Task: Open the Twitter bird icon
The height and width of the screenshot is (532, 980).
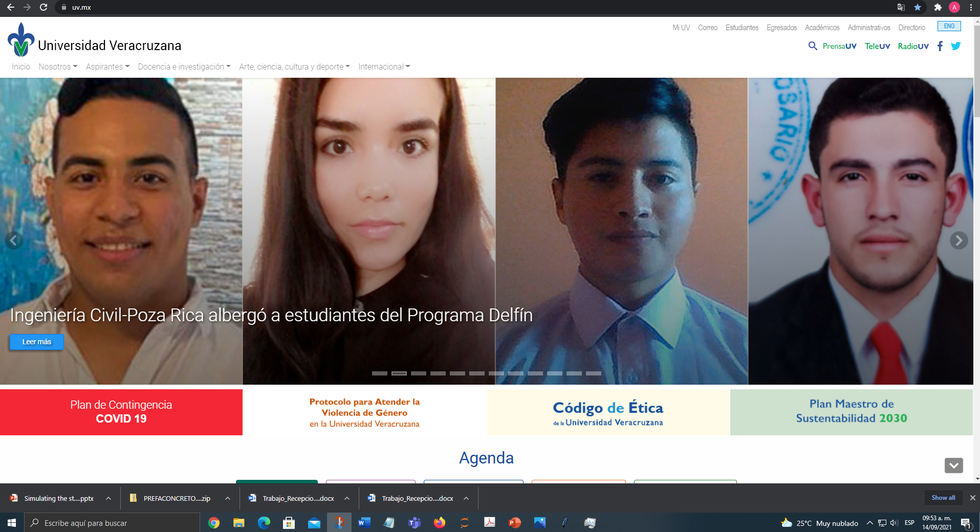Action: pyautogui.click(x=955, y=46)
